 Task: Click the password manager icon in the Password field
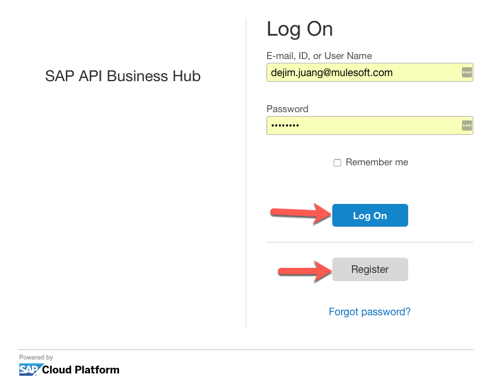coord(467,125)
